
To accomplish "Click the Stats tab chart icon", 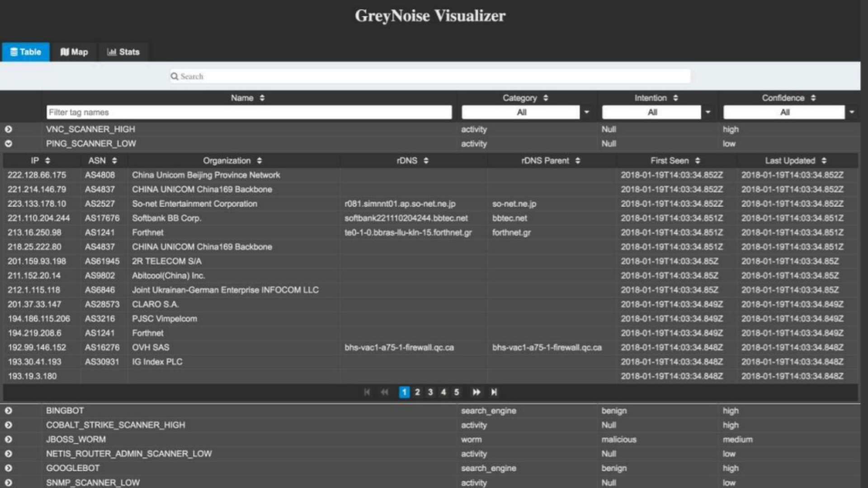I will pyautogui.click(x=112, y=52).
